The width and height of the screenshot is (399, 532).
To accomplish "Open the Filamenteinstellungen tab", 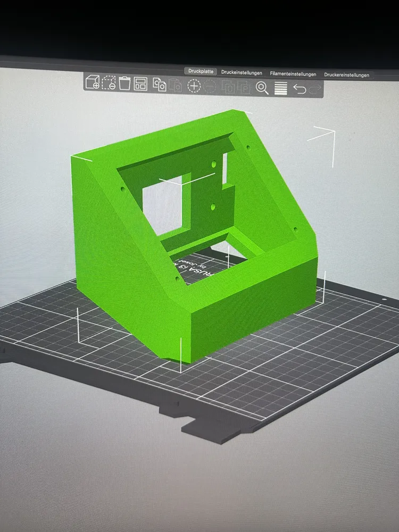I will 293,73.
